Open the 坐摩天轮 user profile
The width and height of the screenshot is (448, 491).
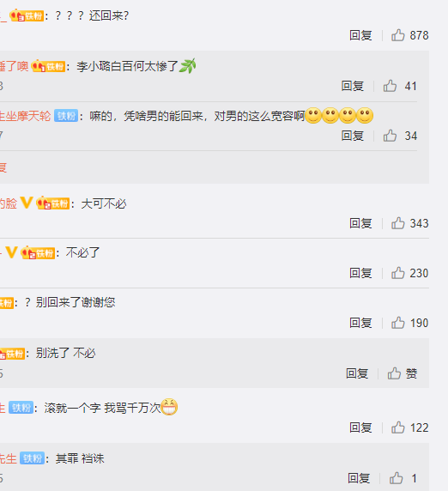(x=25, y=116)
